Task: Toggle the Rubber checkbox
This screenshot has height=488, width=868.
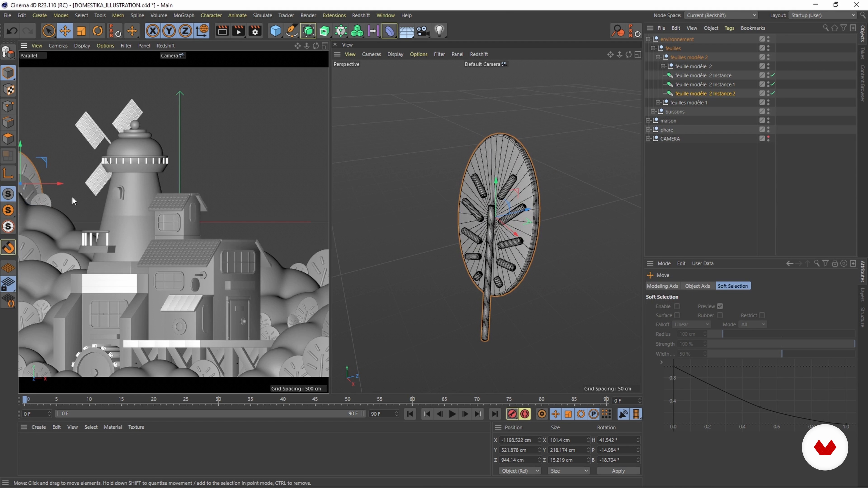Action: tap(720, 315)
